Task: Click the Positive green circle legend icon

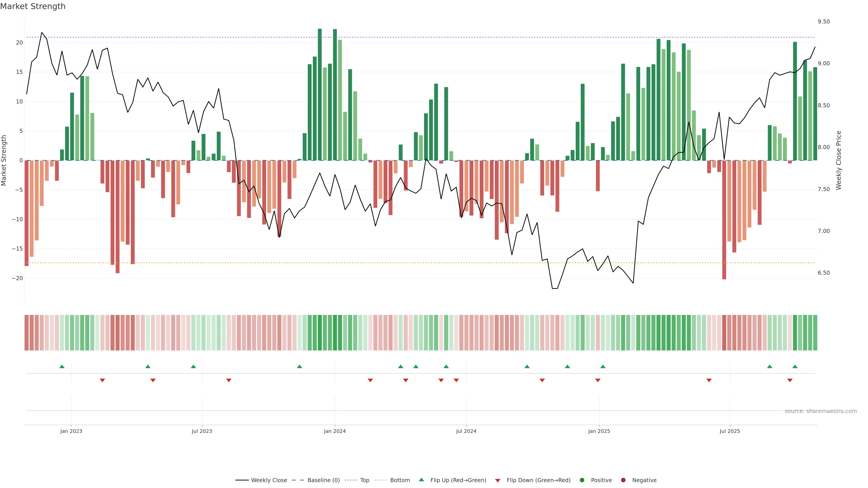Action: [582, 480]
